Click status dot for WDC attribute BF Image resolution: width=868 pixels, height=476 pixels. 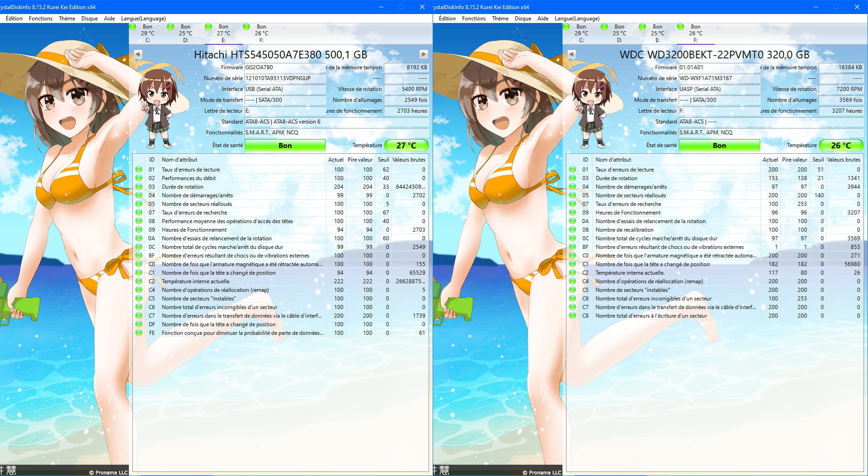point(572,247)
